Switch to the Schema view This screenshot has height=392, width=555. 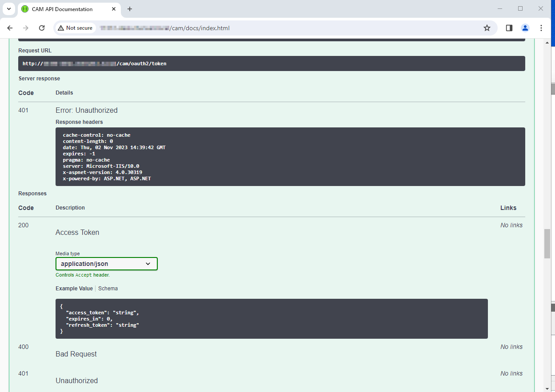[108, 289]
